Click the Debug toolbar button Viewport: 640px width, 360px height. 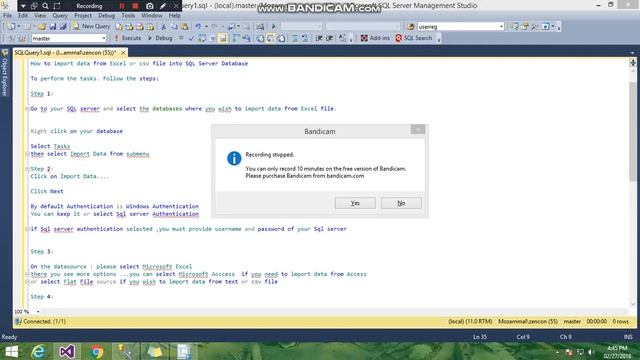(x=160, y=38)
